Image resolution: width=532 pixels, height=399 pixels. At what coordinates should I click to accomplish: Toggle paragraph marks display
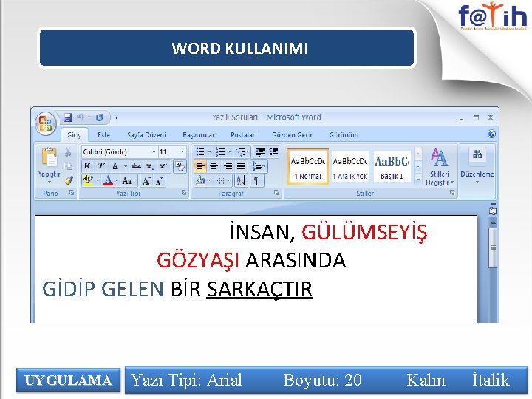coord(257,180)
